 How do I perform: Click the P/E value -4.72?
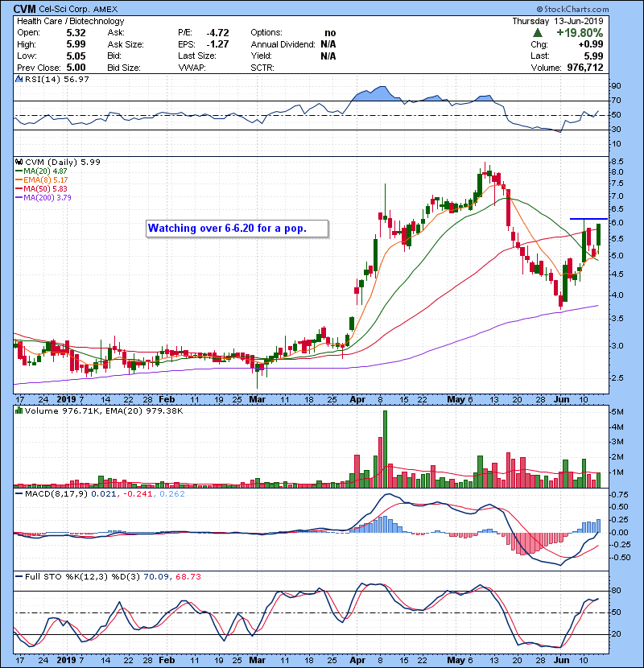click(x=218, y=33)
